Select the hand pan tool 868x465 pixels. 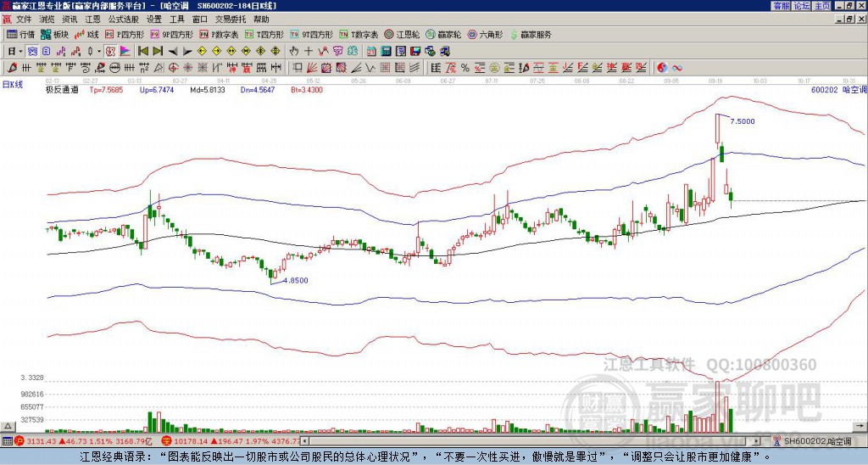(293, 52)
